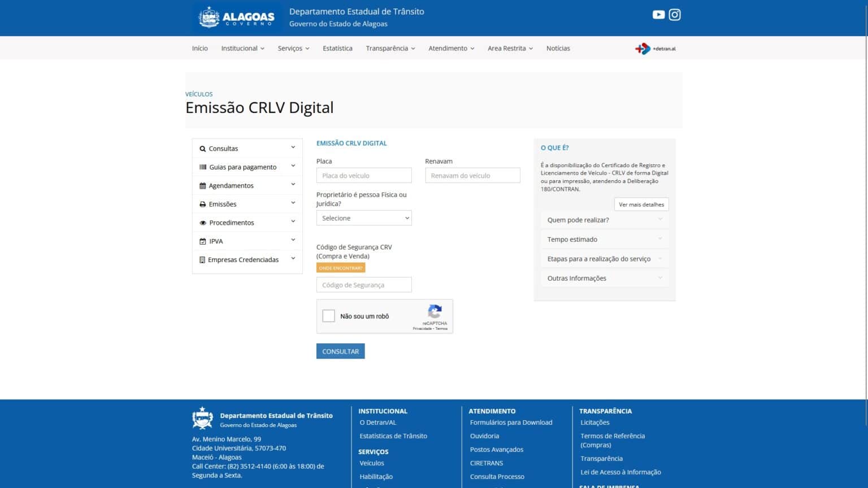
Task: Open the Selecione pessoa Física ou Jurídica dropdown
Action: (364, 217)
